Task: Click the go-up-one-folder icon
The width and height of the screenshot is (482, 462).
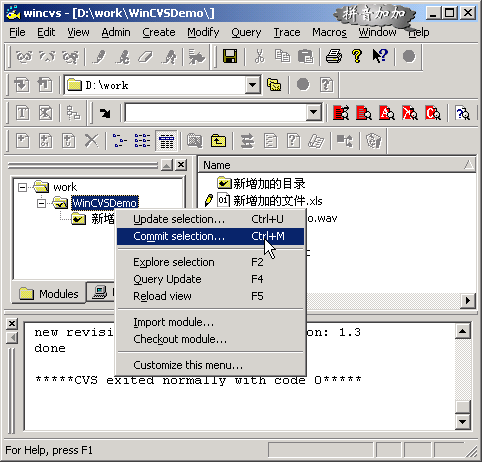Action: [x=218, y=141]
